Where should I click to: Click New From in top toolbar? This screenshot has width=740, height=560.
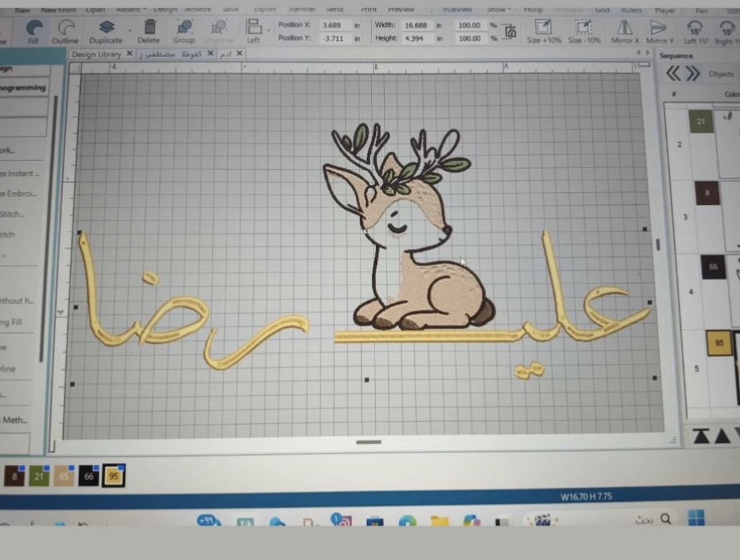[x=59, y=10]
